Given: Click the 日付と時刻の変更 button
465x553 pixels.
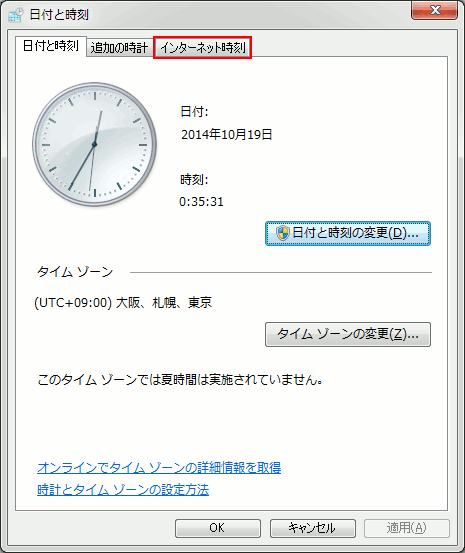Looking at the screenshot, I should pyautogui.click(x=348, y=233).
